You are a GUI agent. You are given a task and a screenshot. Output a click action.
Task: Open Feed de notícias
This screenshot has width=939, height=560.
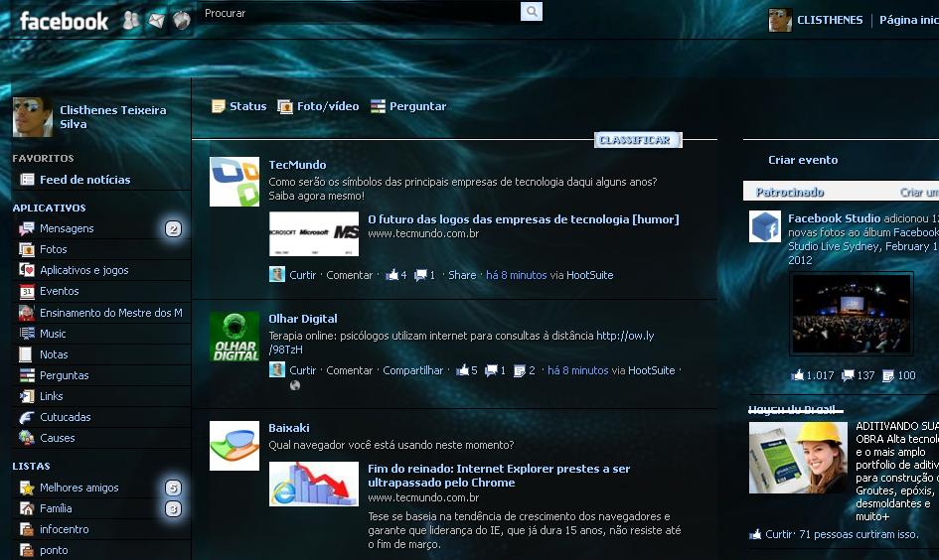click(84, 180)
